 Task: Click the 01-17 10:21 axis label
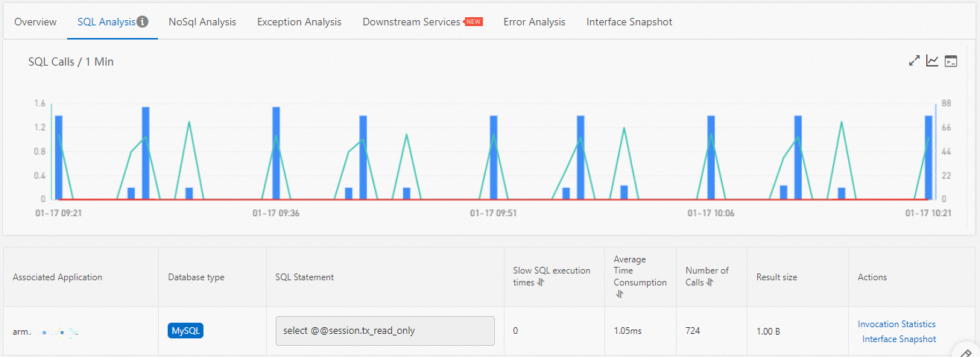click(x=929, y=212)
